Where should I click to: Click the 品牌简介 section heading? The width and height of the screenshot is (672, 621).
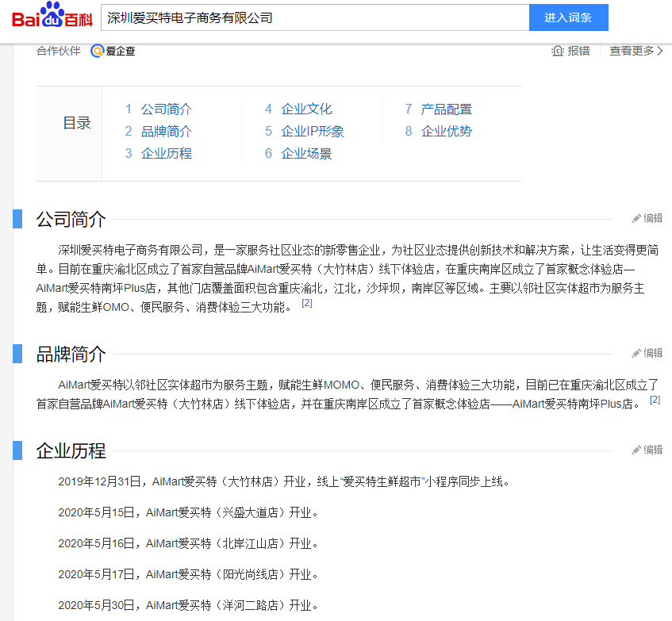[x=71, y=355]
